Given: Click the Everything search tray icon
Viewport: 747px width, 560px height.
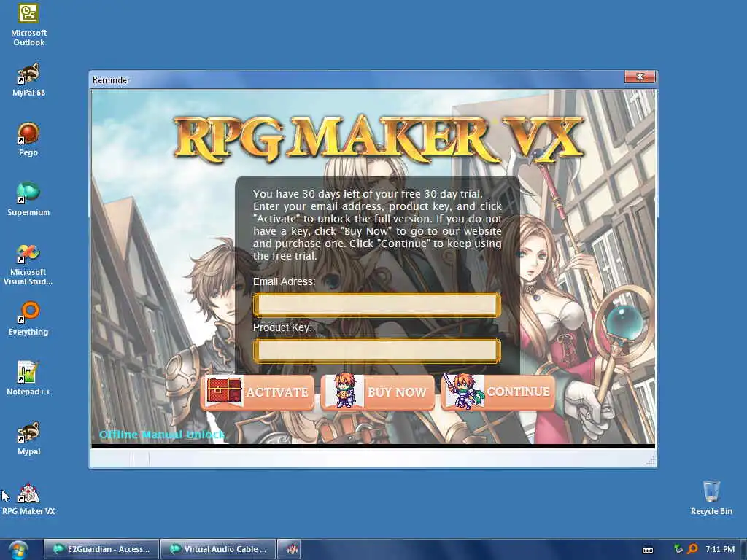Looking at the screenshot, I should pos(692,549).
